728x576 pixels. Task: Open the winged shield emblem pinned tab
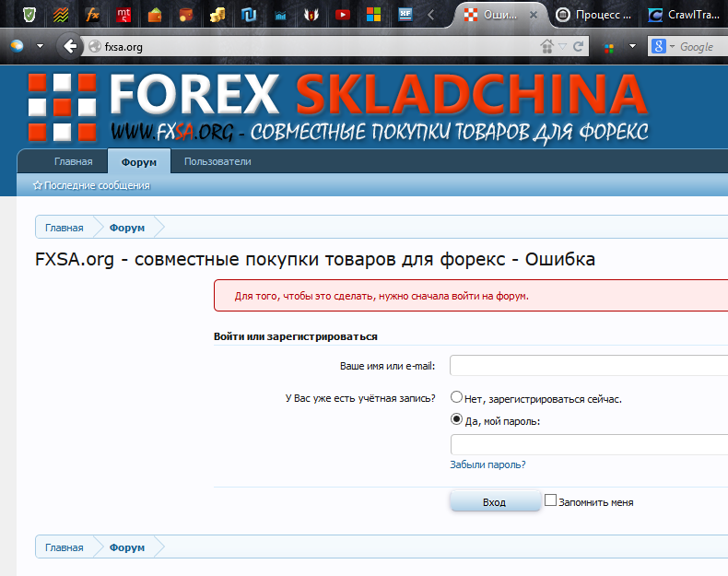point(311,15)
